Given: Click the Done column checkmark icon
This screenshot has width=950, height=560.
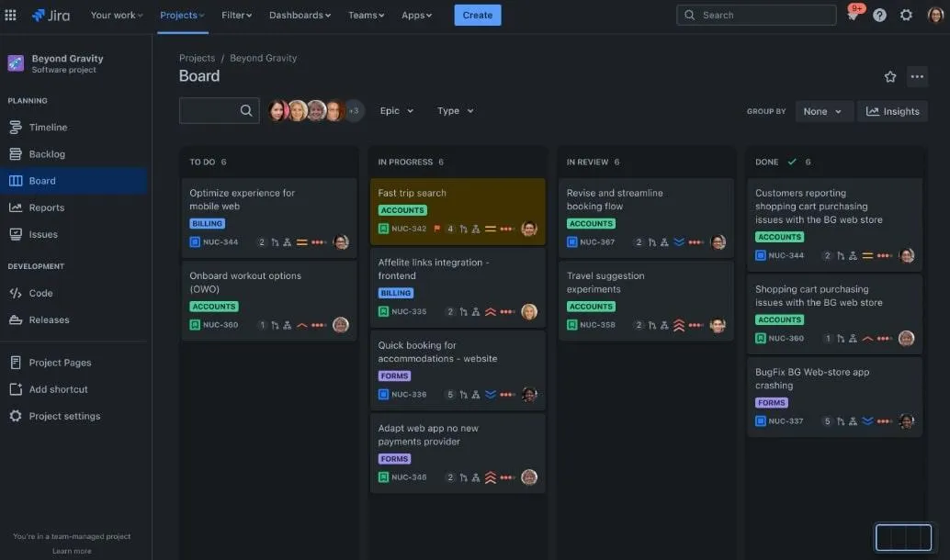Looking at the screenshot, I should (792, 162).
